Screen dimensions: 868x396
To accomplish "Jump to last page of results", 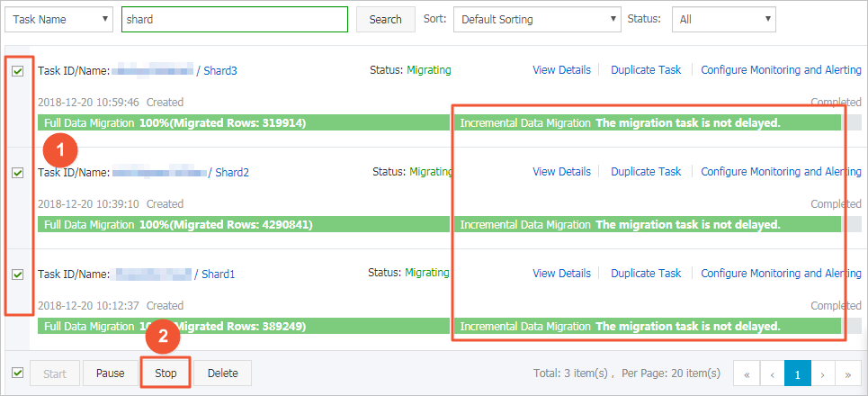I will (847, 373).
